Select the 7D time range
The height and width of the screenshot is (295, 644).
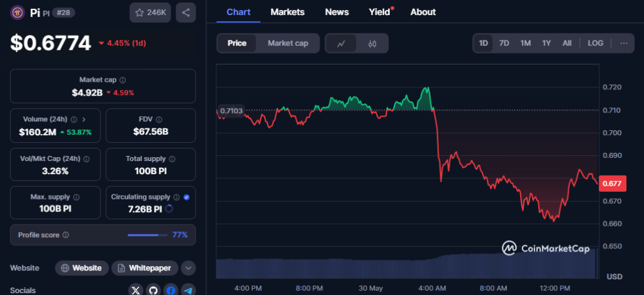(504, 43)
